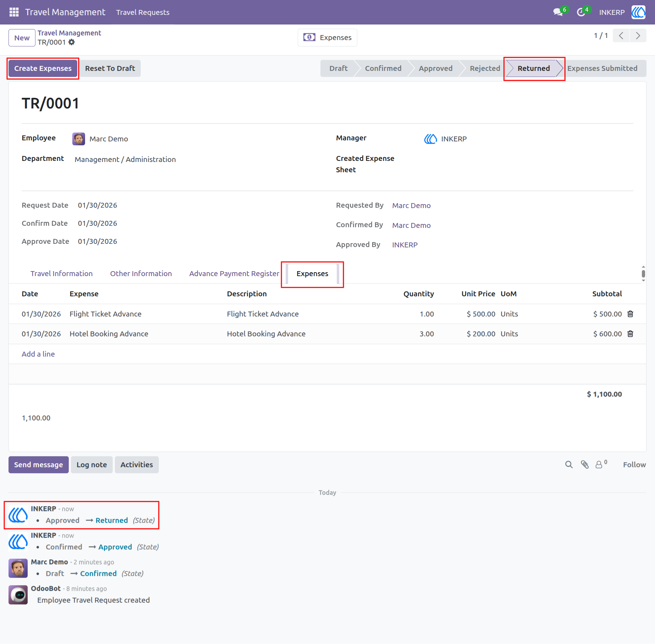Delete the Flight Ticket Advance line

(x=630, y=314)
